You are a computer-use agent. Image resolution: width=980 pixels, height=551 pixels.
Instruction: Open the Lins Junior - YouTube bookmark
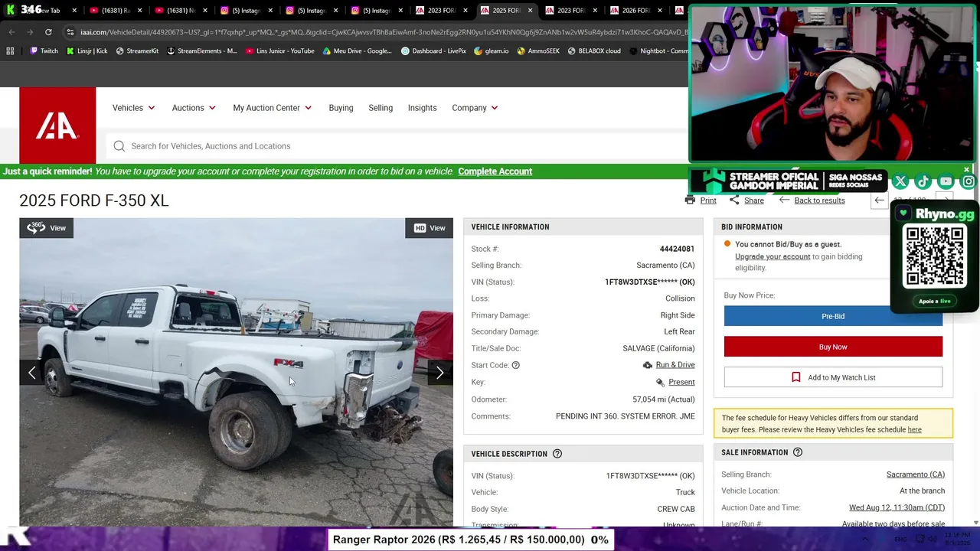(x=279, y=51)
